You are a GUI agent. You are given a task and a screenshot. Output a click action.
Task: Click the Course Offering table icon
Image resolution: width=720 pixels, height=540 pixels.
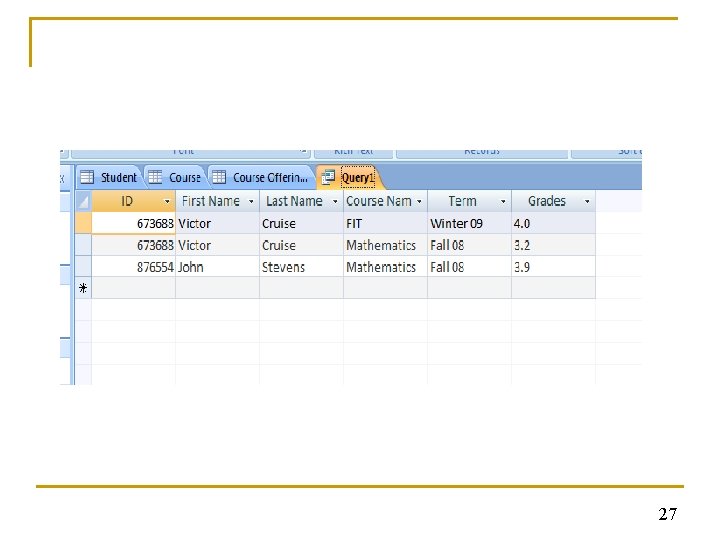(x=219, y=177)
